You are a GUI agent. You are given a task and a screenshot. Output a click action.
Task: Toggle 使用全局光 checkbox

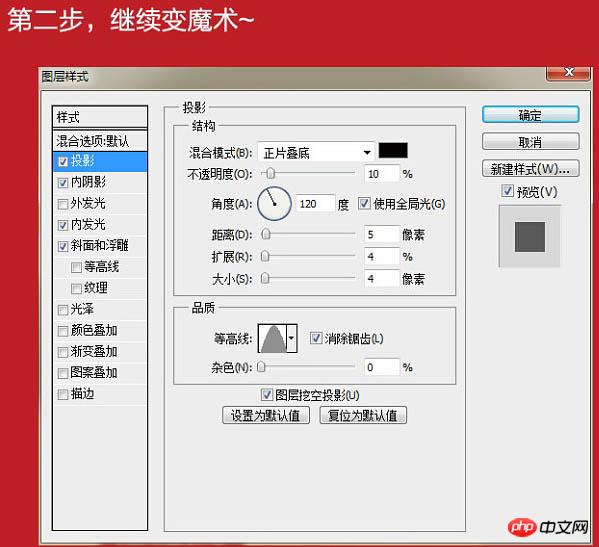point(364,203)
